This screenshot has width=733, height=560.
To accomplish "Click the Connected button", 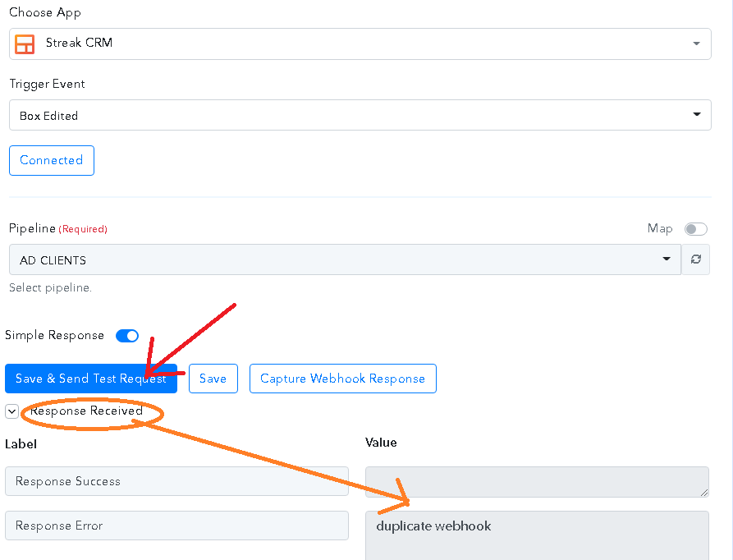I will pos(52,160).
